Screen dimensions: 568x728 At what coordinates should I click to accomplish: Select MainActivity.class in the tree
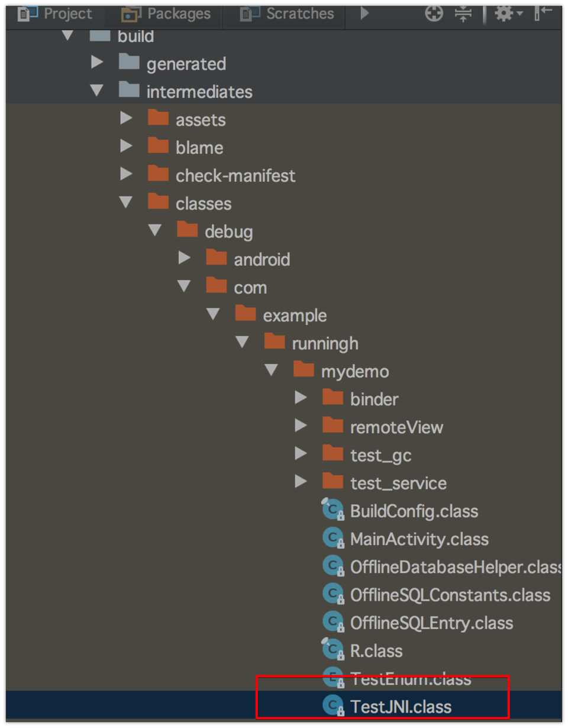[419, 539]
